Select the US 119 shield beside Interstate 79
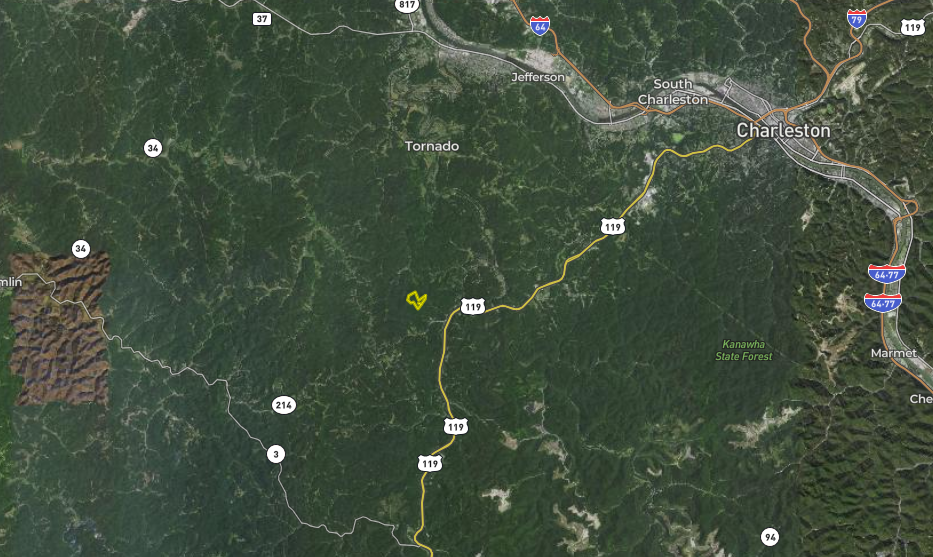Viewport: 933px width, 557px height. pyautogui.click(x=912, y=27)
